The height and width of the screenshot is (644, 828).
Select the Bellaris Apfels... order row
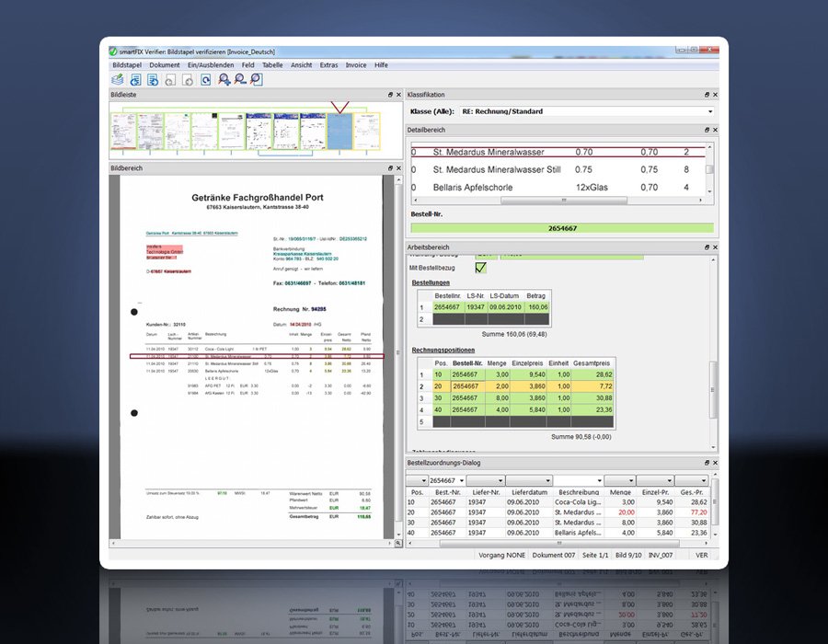[558, 533]
